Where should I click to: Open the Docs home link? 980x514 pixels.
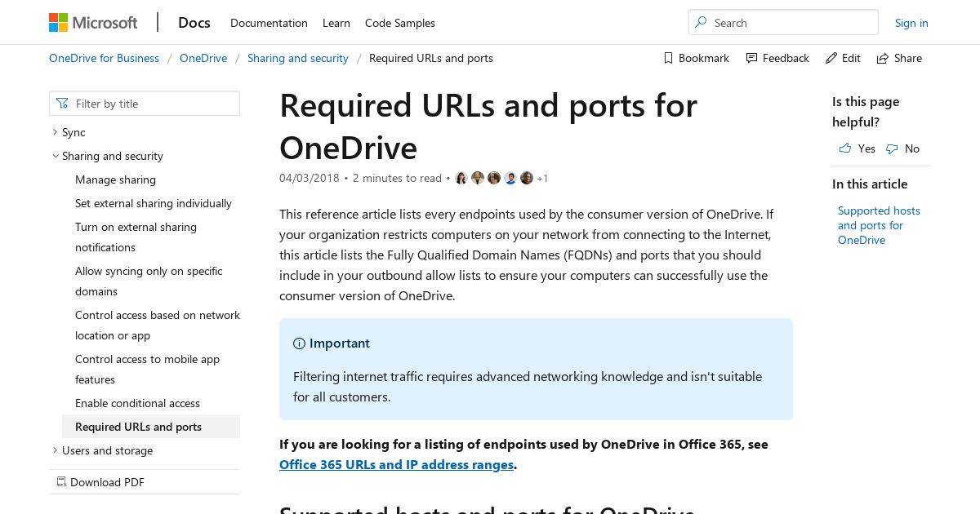(194, 23)
